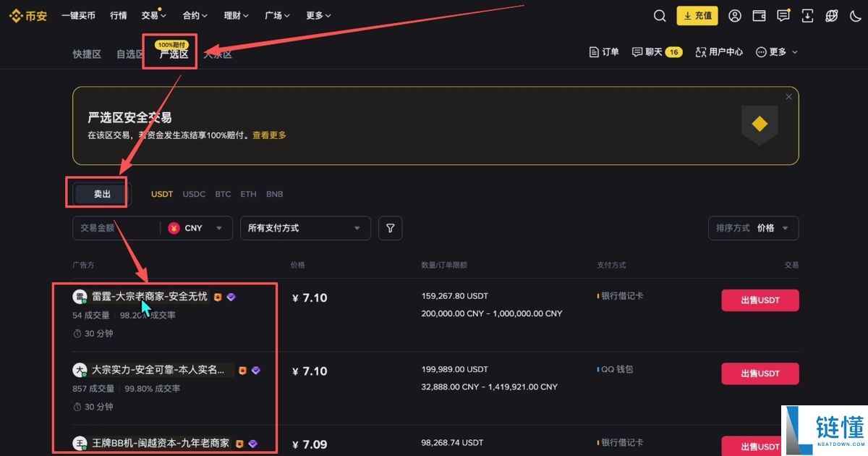The image size is (868, 456).
Task: Toggle dark mode with the moon icon
Action: 856,15
